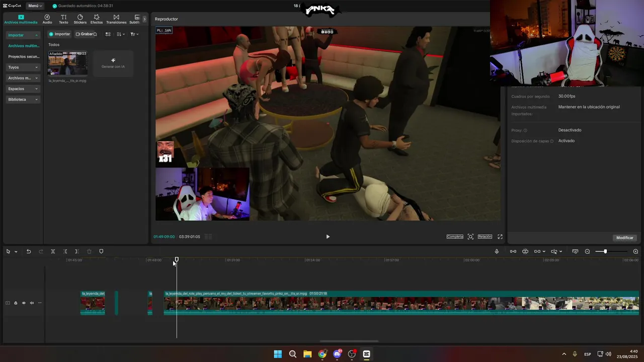This screenshot has height=362, width=644.
Task: Select the long la_leyenda_del_role_play clip
Action: 401,303
